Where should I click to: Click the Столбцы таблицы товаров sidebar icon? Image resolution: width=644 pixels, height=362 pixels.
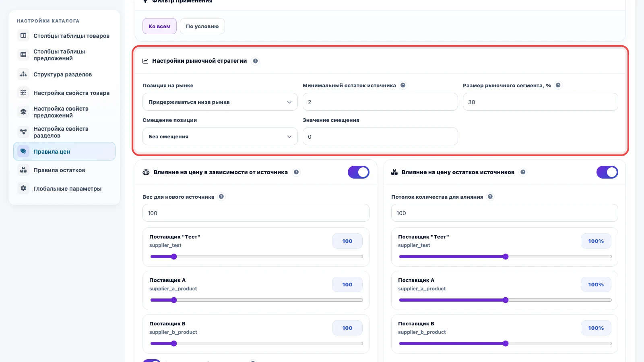(x=23, y=35)
